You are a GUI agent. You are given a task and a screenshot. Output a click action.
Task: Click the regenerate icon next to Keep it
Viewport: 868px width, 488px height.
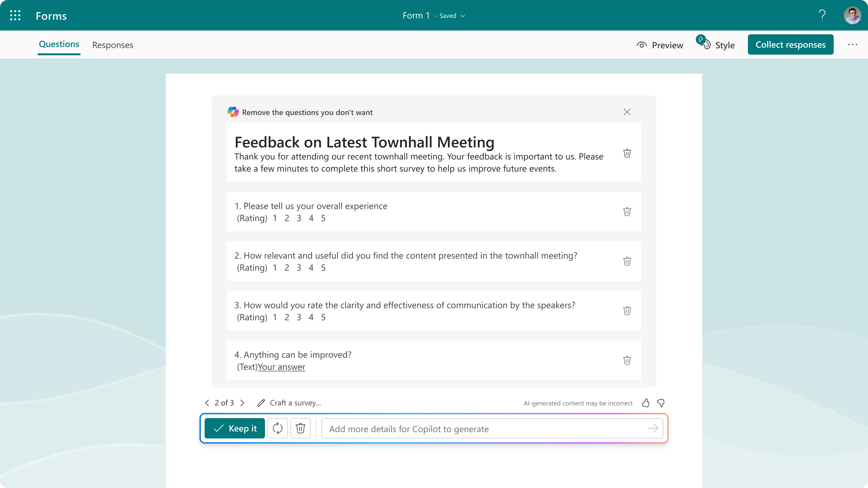tap(277, 428)
